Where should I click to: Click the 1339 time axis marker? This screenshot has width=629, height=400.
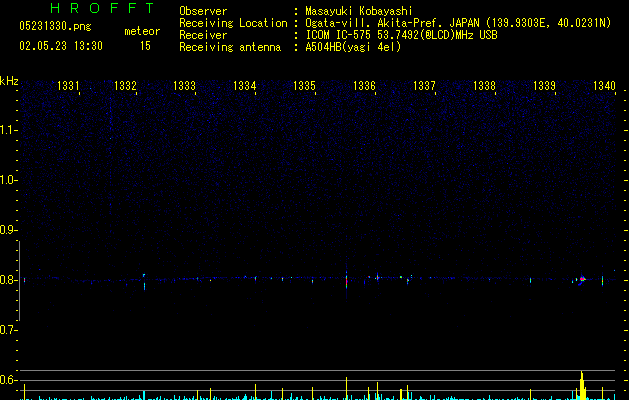(544, 85)
